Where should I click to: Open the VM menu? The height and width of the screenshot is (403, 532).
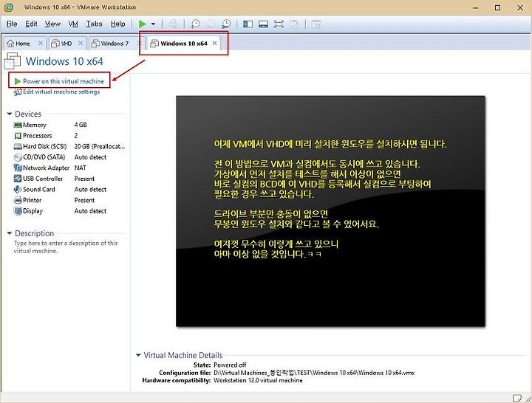coord(73,24)
